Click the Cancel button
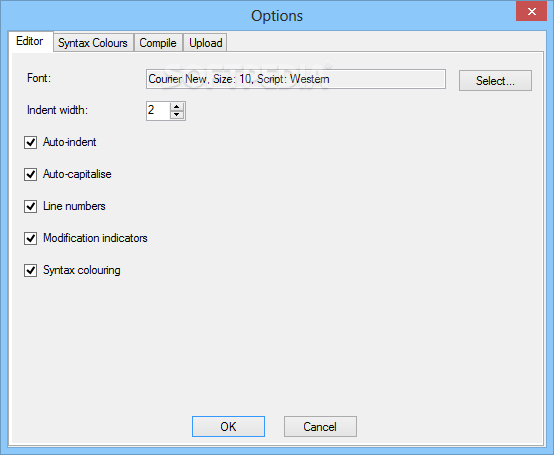Image resolution: width=554 pixels, height=455 pixels. (x=320, y=426)
